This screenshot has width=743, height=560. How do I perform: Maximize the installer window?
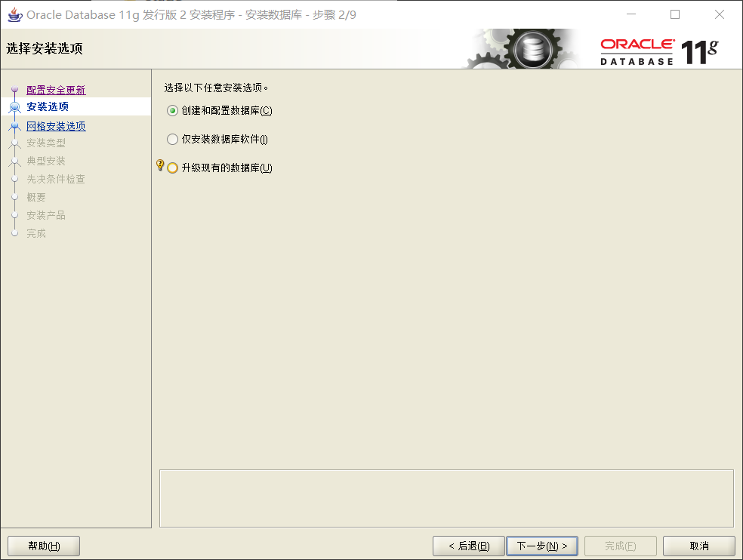[x=675, y=14]
